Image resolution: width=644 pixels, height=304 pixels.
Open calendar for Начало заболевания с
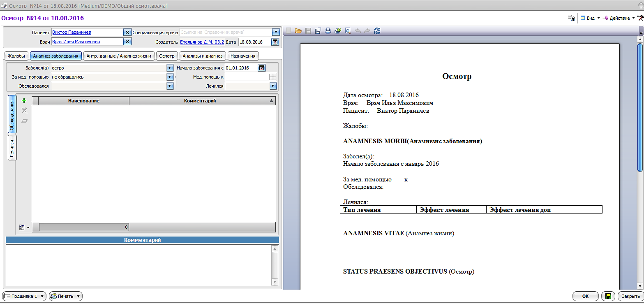coord(261,68)
